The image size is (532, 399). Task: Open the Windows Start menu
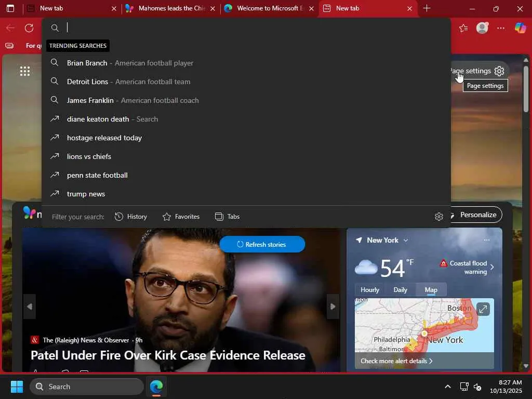tap(17, 387)
